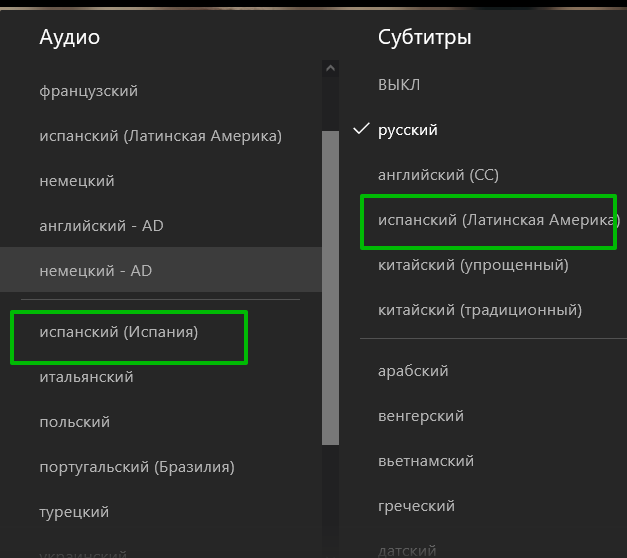Choose Simplified Chinese subtitles
Viewport: 627px width, 558px height.
coord(473,265)
